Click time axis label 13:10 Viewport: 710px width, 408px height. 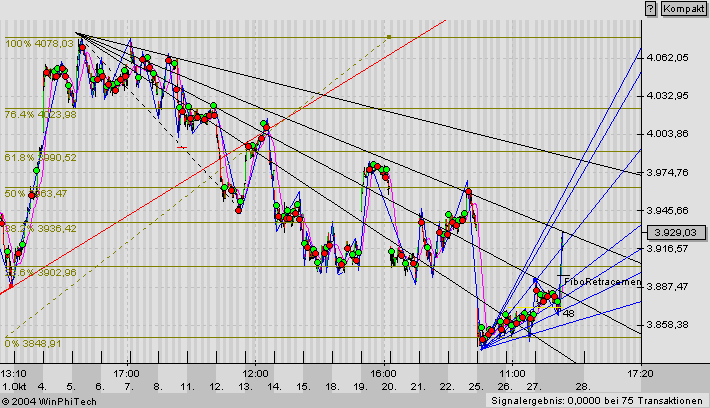pos(14,374)
